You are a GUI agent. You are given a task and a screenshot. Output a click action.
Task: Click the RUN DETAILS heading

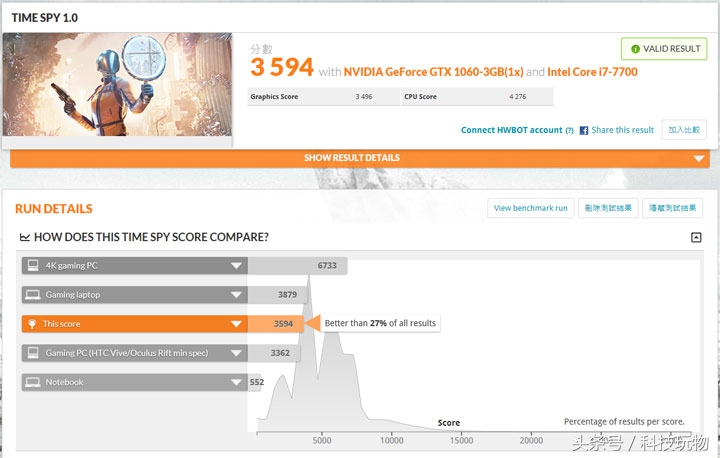[54, 209]
